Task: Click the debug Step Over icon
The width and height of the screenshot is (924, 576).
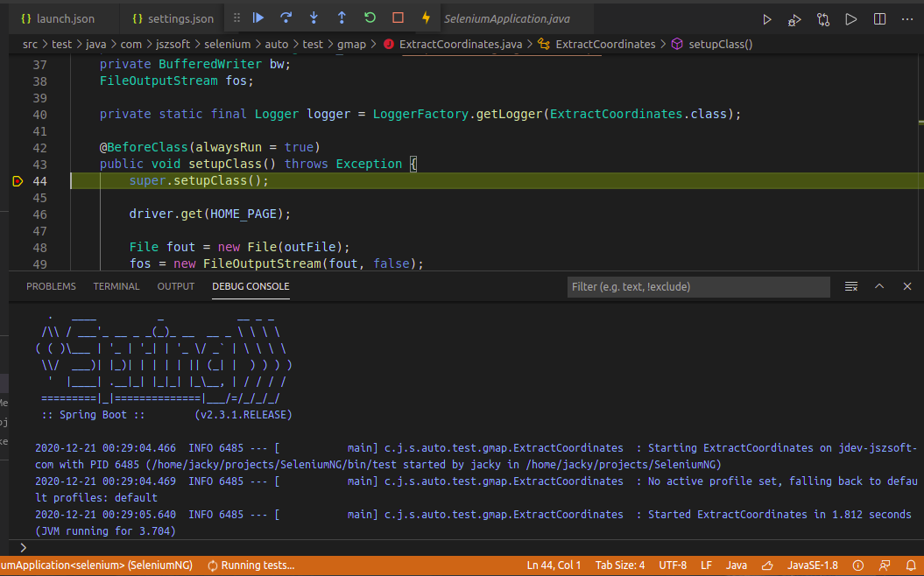Action: click(x=286, y=18)
